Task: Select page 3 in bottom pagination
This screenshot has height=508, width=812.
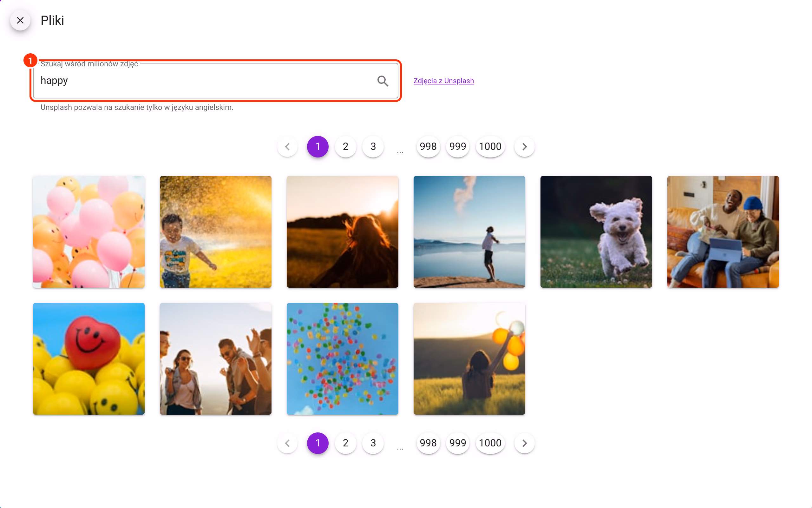Action: [x=373, y=443]
